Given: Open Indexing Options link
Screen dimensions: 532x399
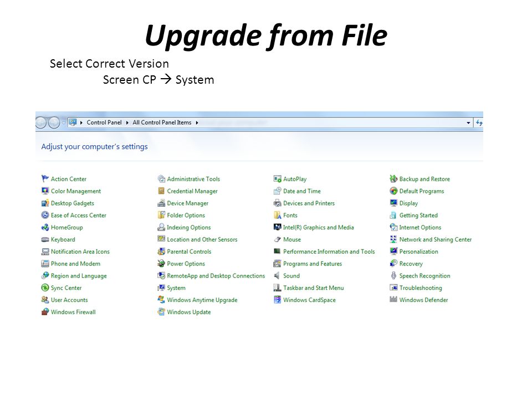Looking at the screenshot, I should [188, 227].
